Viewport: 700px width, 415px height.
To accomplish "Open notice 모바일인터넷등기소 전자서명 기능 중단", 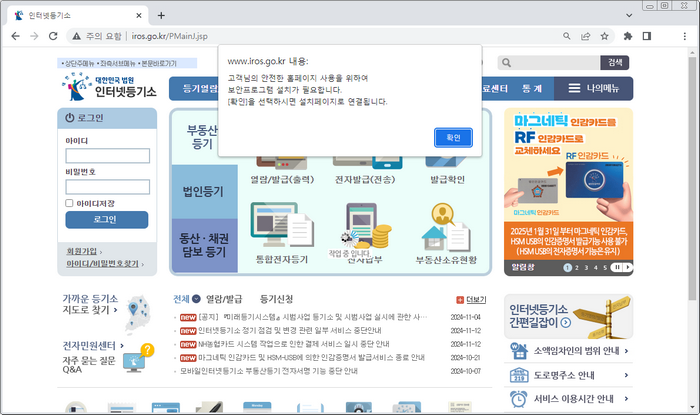I will pos(269,371).
